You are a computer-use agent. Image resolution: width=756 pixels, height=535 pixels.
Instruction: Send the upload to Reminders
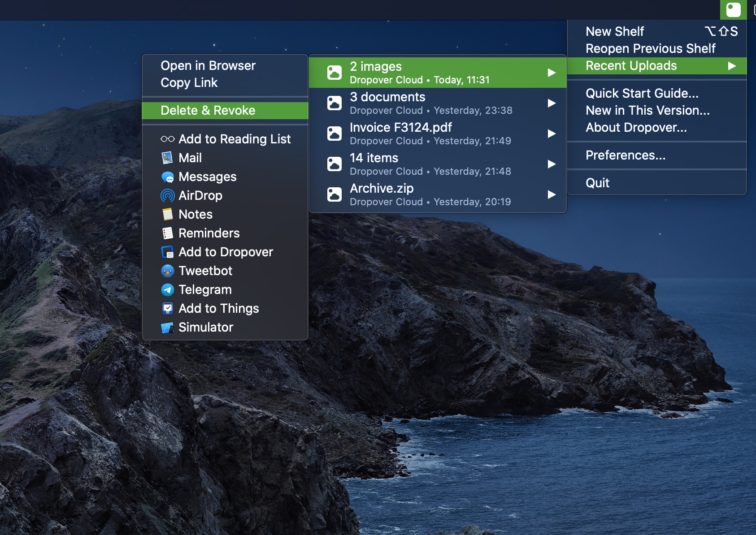point(225,233)
